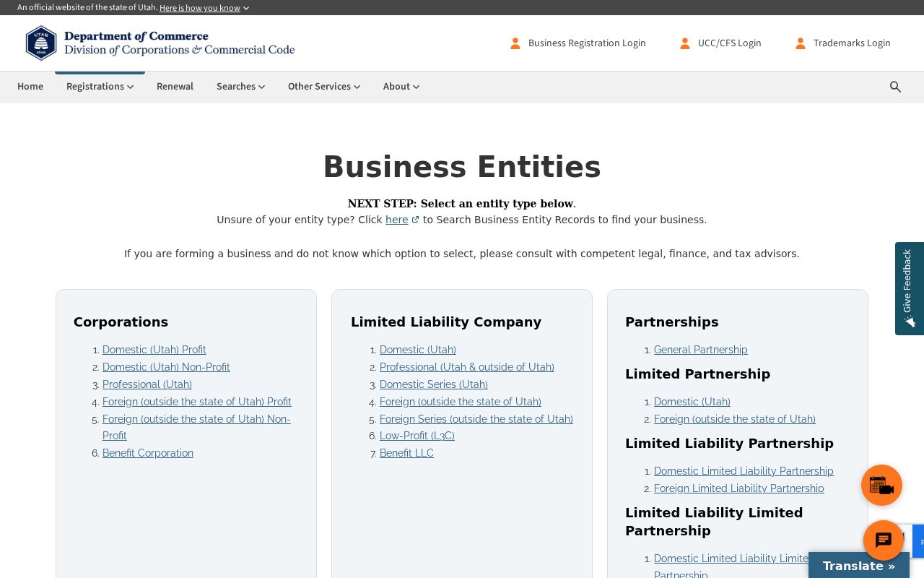The width and height of the screenshot is (924, 578).
Task: Expand the Searches dropdown menu
Action: (x=240, y=87)
